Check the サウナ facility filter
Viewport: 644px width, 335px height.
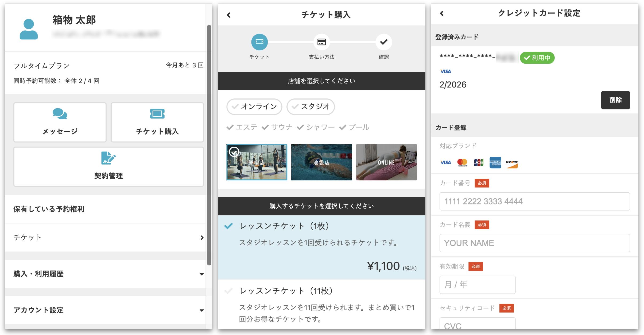[x=277, y=127]
